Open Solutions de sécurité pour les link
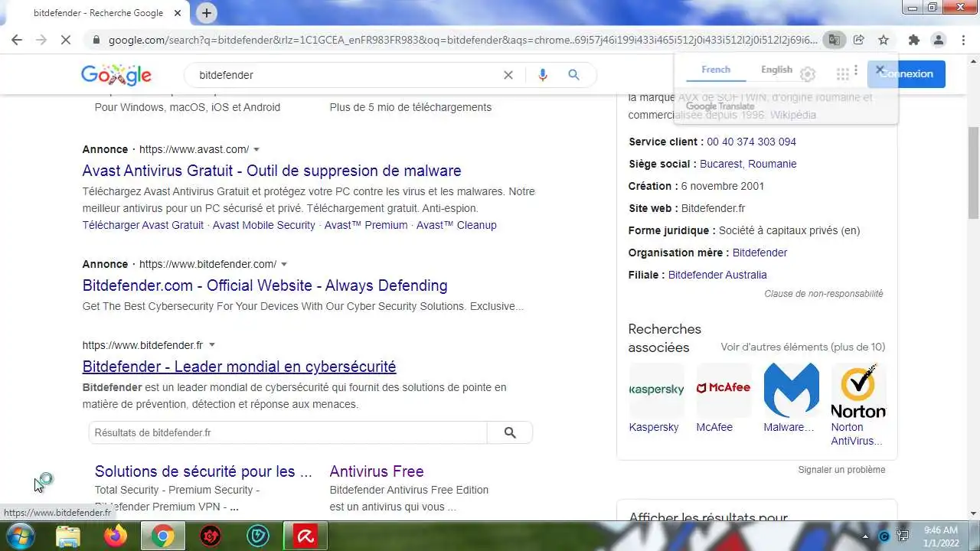Screen dimensions: 980x551 pyautogui.click(x=204, y=471)
